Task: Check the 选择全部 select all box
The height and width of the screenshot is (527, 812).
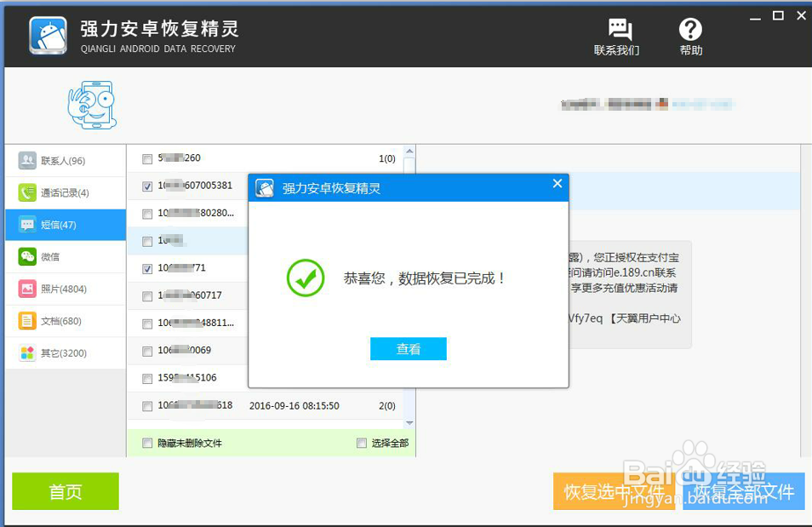Action: [x=362, y=444]
